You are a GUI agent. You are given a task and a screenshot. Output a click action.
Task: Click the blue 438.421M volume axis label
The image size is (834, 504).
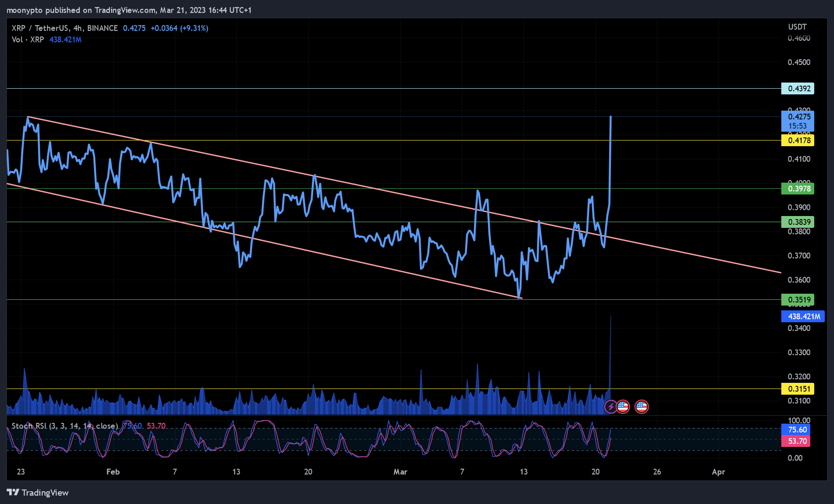pyautogui.click(x=803, y=317)
